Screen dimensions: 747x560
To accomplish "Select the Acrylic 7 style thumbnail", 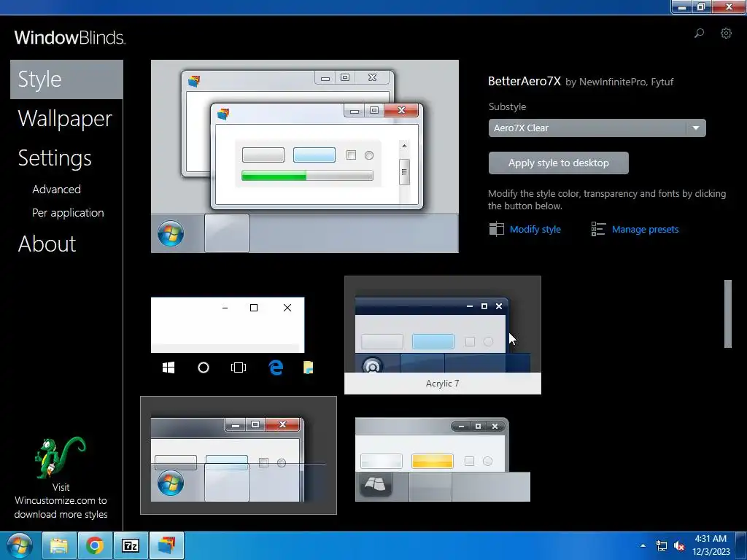I will pyautogui.click(x=443, y=335).
